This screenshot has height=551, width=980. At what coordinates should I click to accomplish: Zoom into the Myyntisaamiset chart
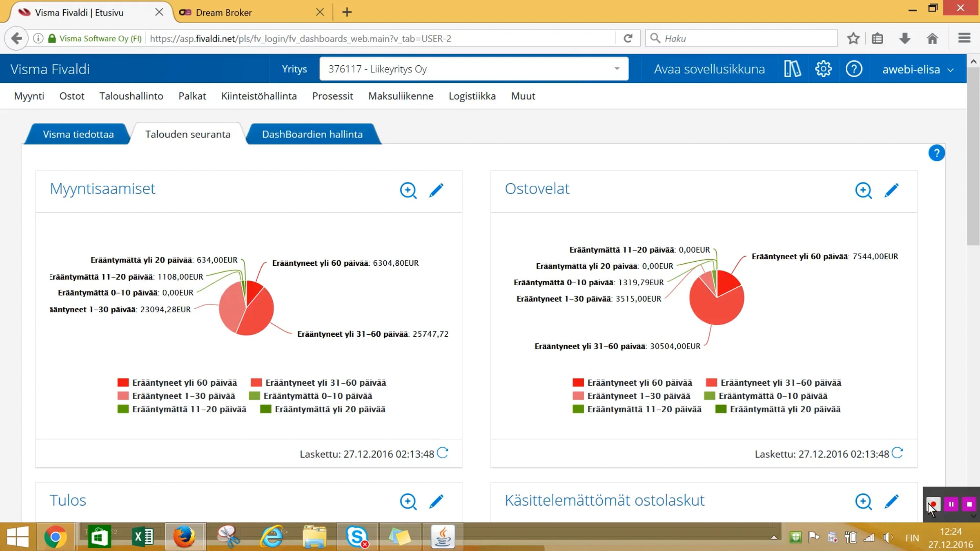coord(408,190)
